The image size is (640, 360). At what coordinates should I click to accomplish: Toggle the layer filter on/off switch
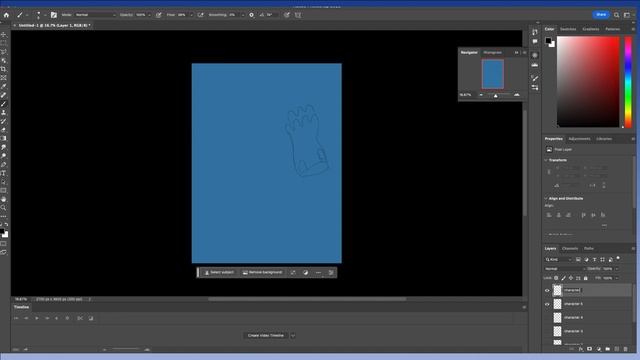click(x=618, y=258)
